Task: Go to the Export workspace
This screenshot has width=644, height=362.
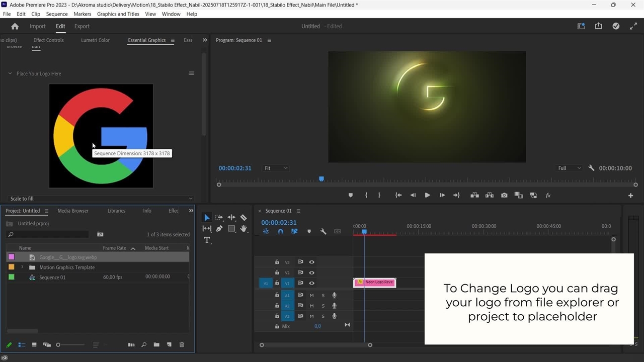Action: point(82,26)
